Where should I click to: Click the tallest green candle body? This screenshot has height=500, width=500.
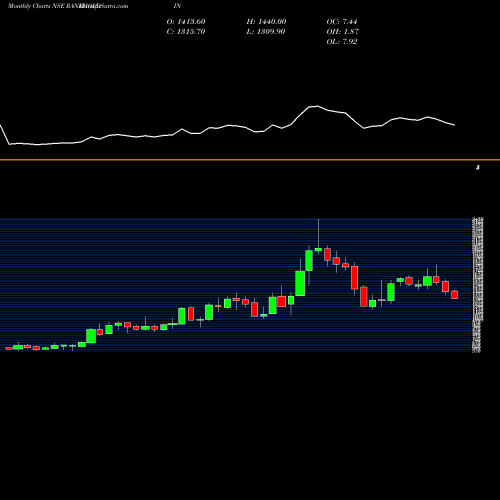(x=300, y=283)
